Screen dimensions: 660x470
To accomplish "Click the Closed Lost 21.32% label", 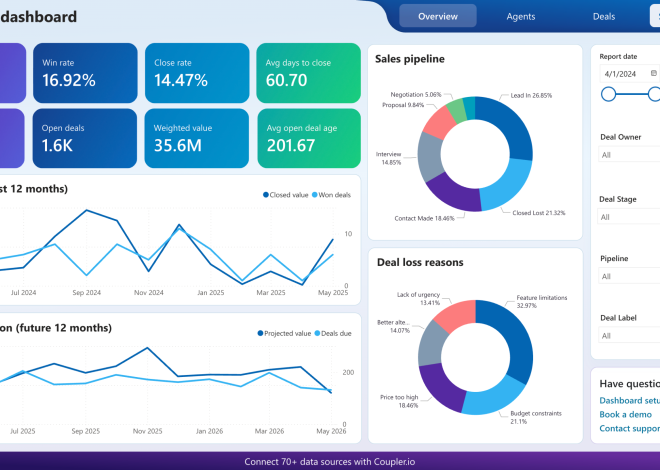I will click(538, 213).
